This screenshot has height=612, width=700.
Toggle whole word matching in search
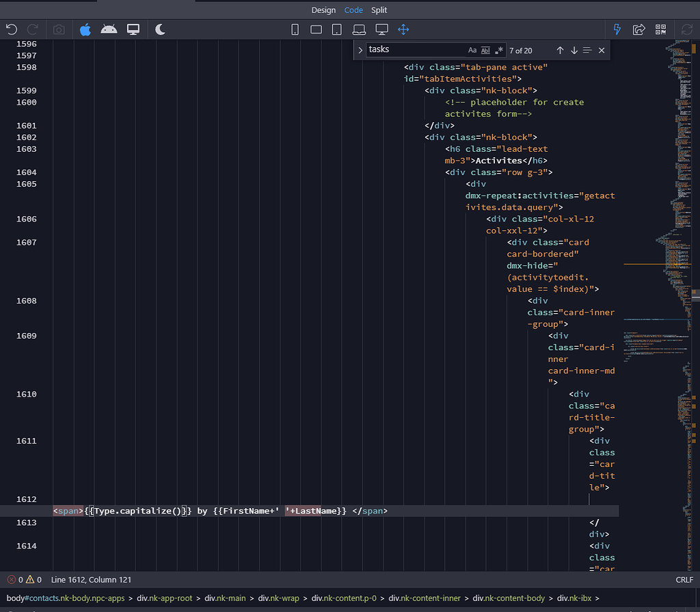[486, 49]
